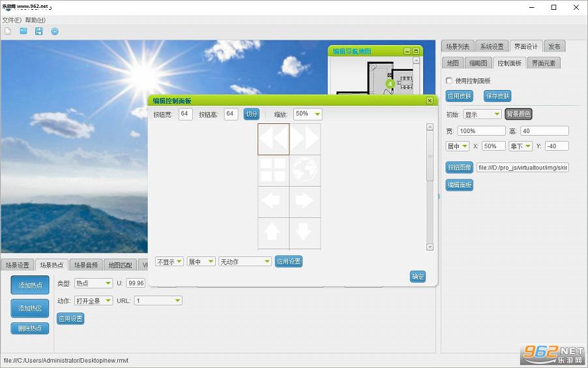Switch to the 场景列表 tab

point(458,46)
